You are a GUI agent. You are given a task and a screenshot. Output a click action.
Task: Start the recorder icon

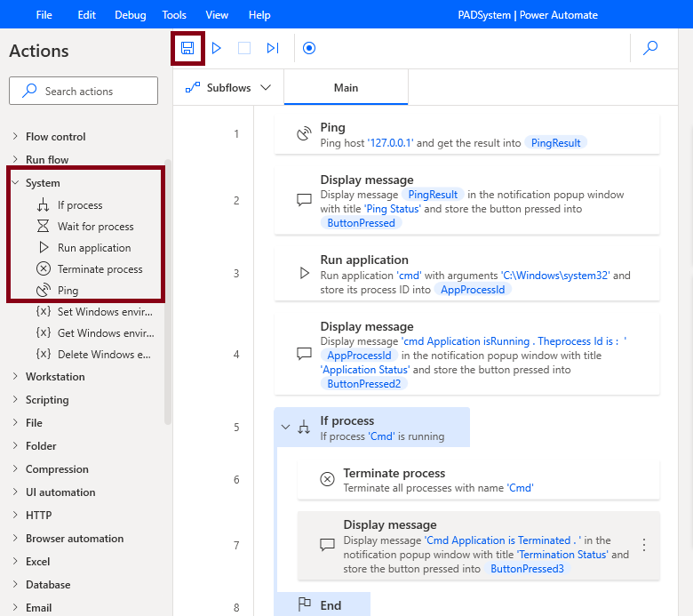tap(309, 48)
